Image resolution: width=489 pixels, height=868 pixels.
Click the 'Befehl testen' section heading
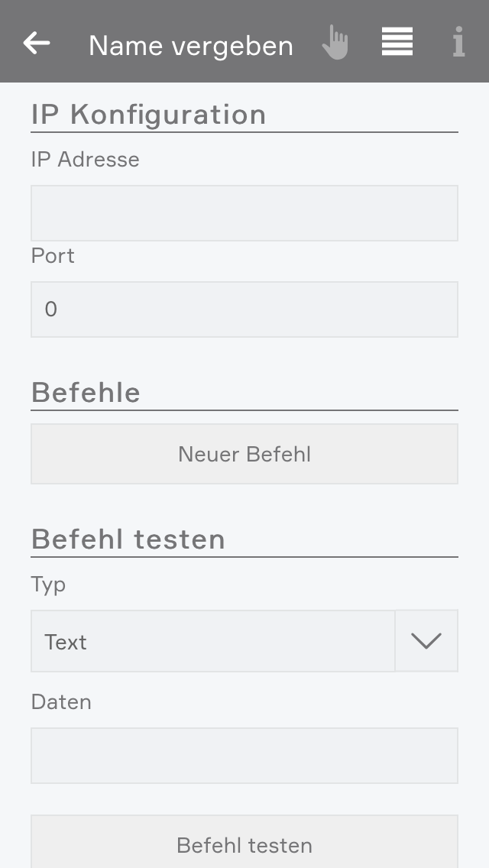(x=128, y=539)
